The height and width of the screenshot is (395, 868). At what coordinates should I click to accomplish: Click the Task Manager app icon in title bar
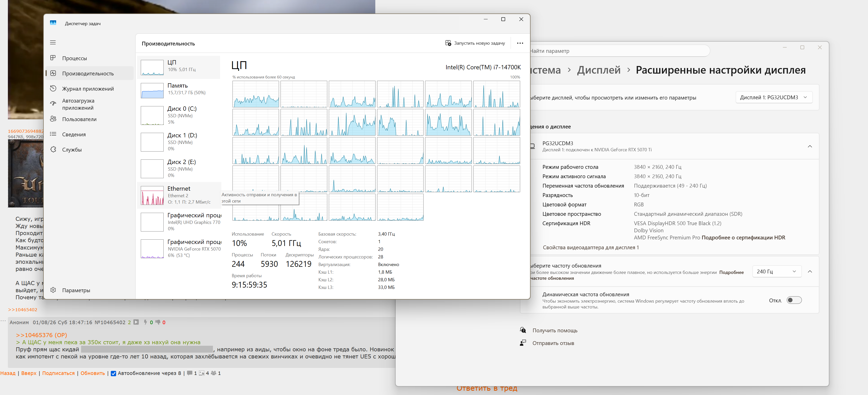[x=53, y=23]
